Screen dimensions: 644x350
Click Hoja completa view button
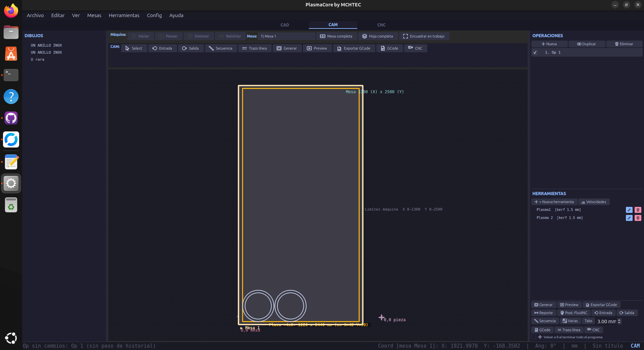tap(378, 36)
